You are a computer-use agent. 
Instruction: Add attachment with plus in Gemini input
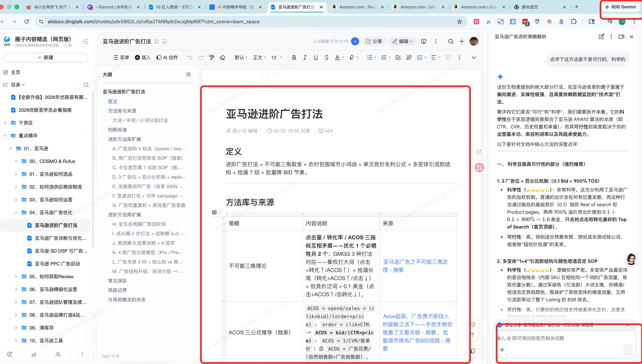click(502, 350)
